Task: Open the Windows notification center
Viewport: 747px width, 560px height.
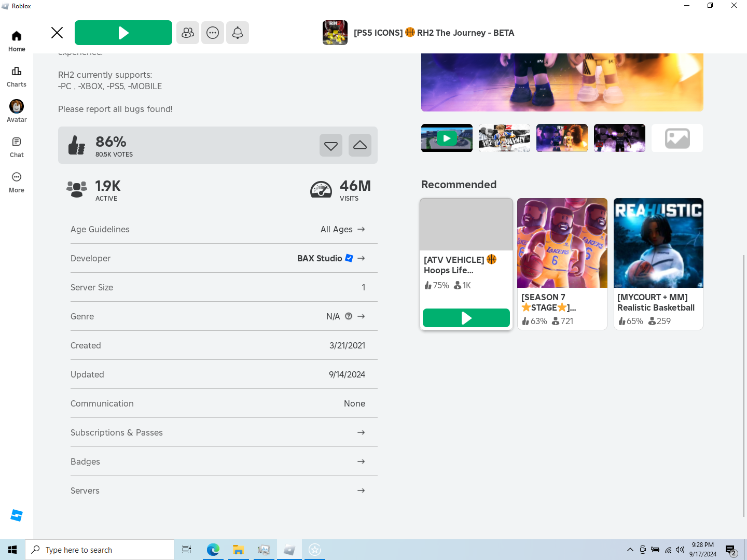Action: (731, 550)
